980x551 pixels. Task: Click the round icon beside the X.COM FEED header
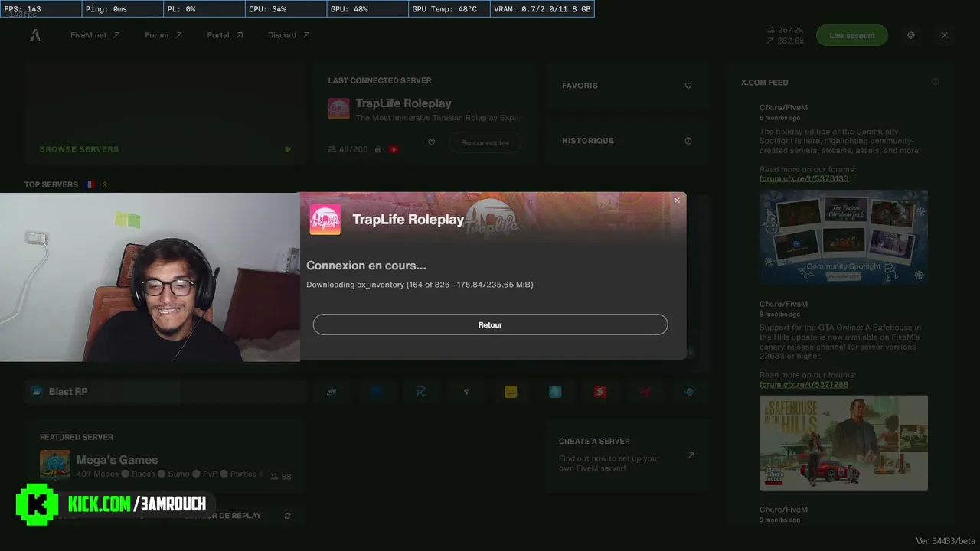[x=935, y=82]
